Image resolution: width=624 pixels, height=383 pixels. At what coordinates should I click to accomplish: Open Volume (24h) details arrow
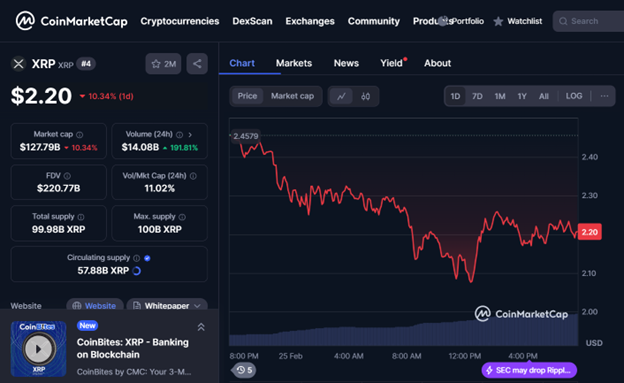tap(190, 135)
